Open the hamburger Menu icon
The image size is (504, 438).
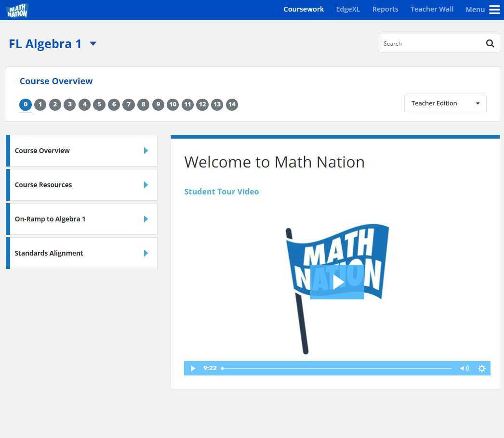pyautogui.click(x=494, y=9)
